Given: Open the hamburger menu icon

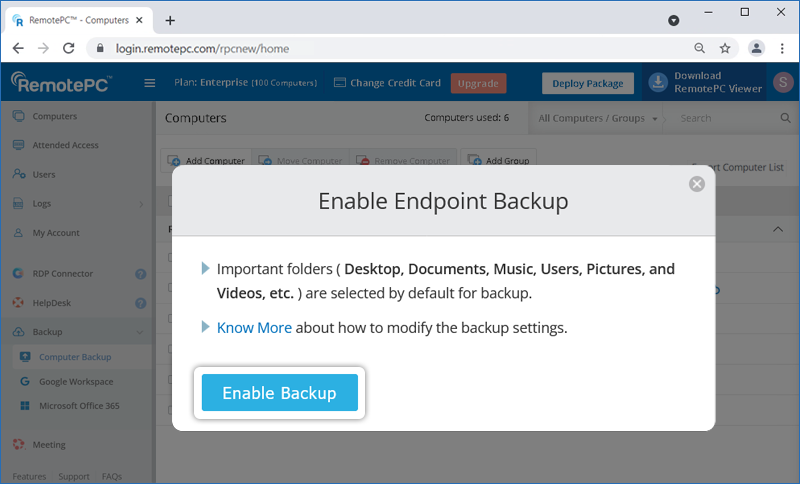Looking at the screenshot, I should 150,83.
